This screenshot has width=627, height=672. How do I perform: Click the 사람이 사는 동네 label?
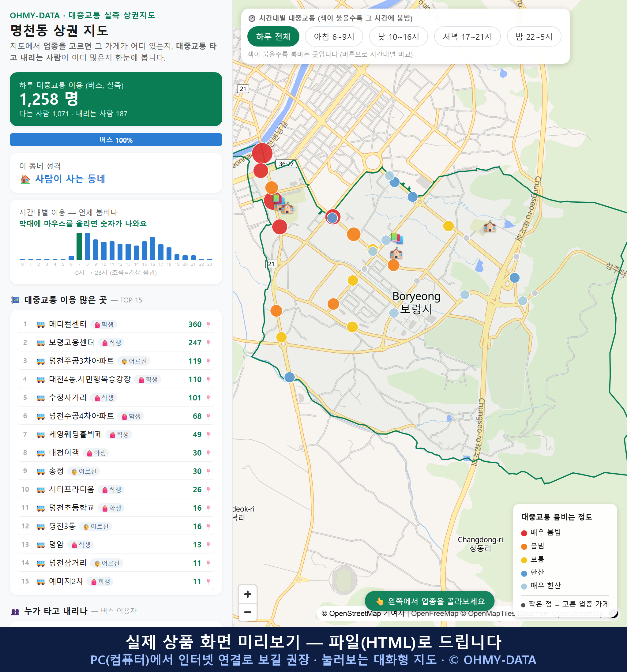[x=70, y=179]
